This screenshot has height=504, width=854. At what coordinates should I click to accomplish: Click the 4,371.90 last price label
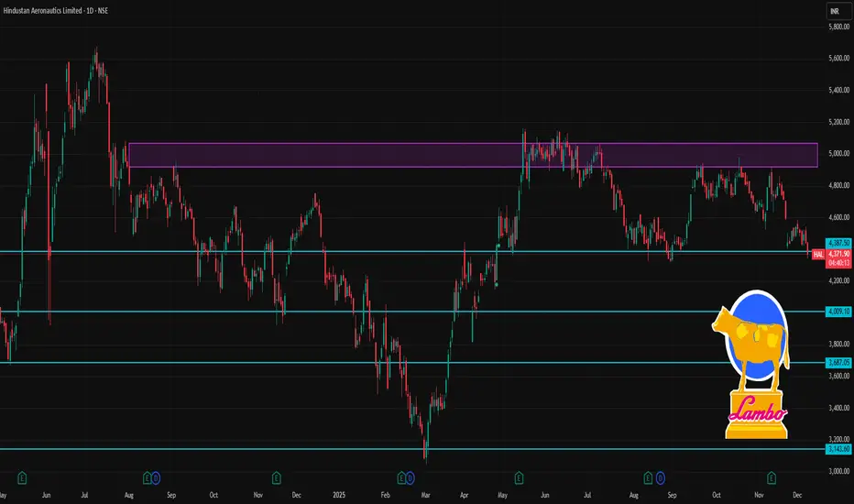(838, 255)
